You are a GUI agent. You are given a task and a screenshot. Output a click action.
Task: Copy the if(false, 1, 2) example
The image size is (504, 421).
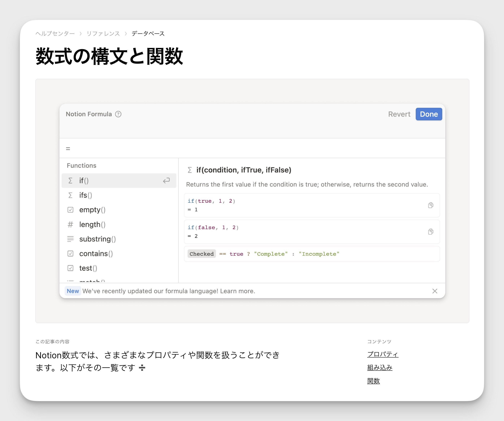tap(431, 232)
